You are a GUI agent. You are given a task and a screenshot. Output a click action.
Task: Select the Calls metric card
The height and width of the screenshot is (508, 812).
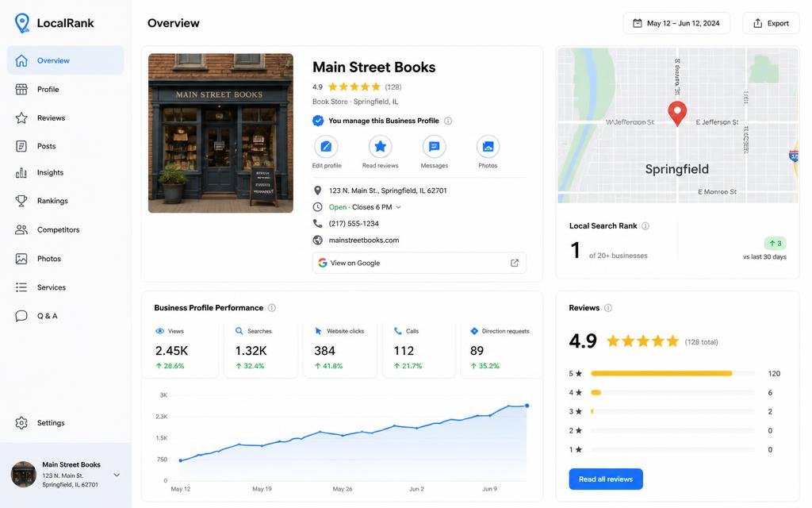(x=419, y=349)
